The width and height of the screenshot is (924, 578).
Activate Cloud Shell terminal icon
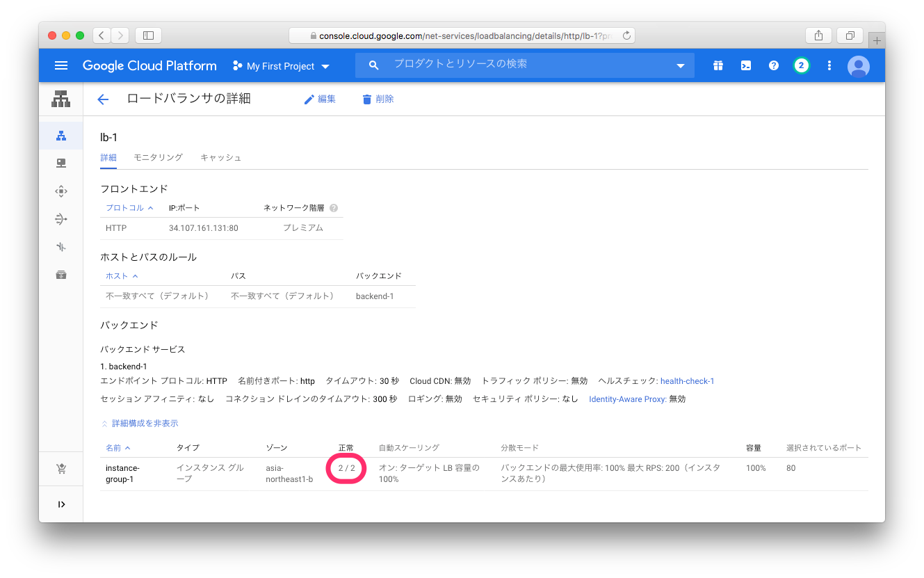coord(745,65)
